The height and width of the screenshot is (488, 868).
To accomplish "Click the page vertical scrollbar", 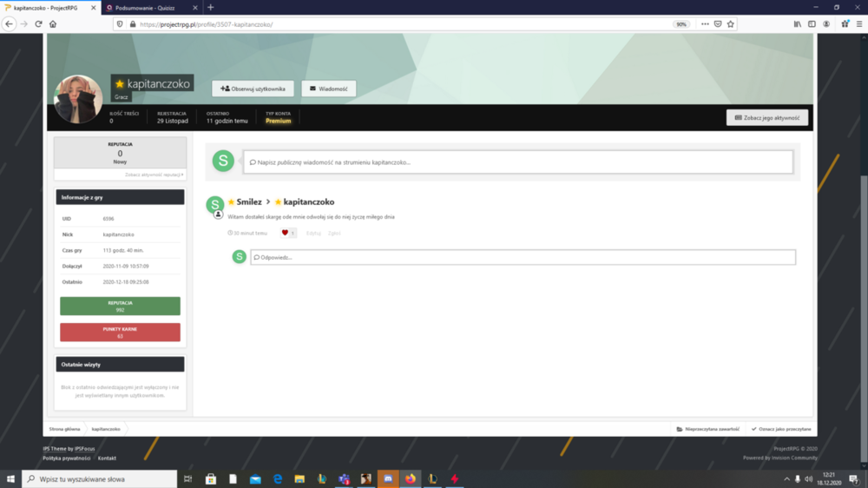I will [865, 319].
